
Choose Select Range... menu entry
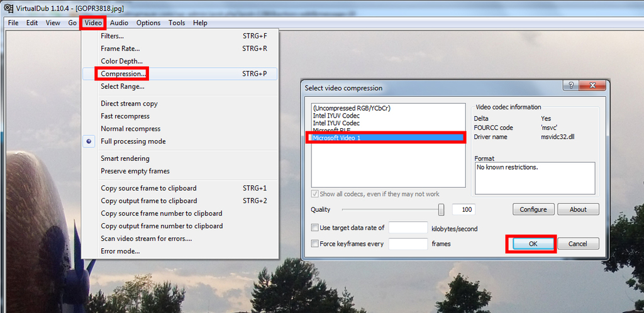tap(180, 87)
